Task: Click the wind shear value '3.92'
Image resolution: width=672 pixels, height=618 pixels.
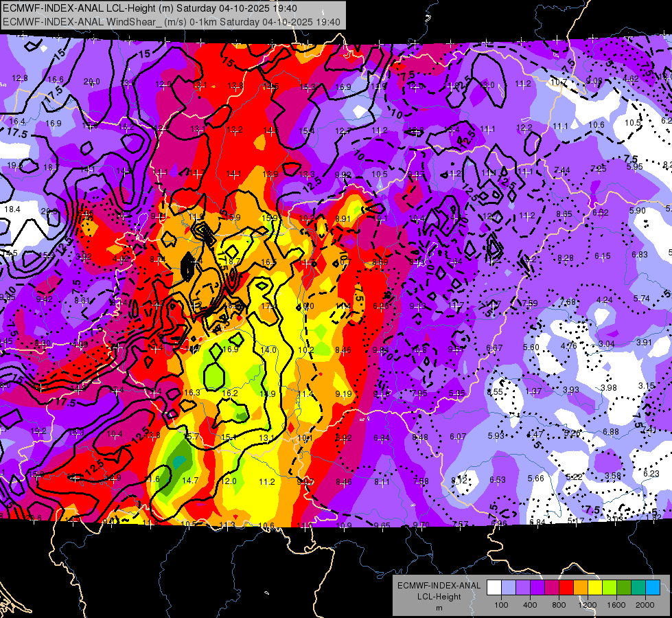Action: coord(84,257)
